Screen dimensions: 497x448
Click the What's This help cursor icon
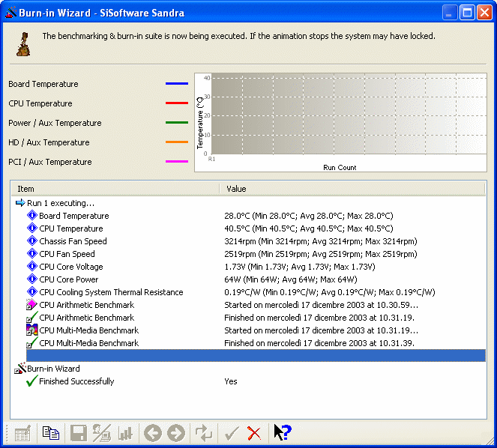click(x=282, y=432)
